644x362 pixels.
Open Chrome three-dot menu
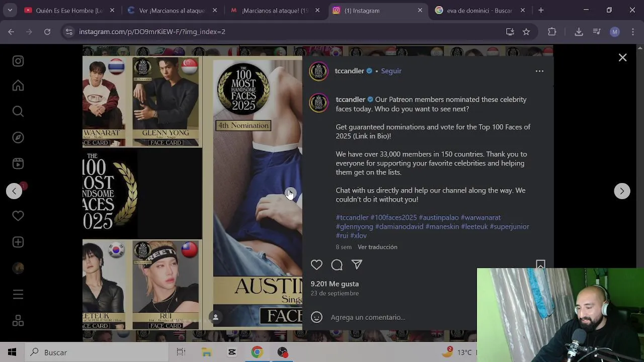(632, 32)
